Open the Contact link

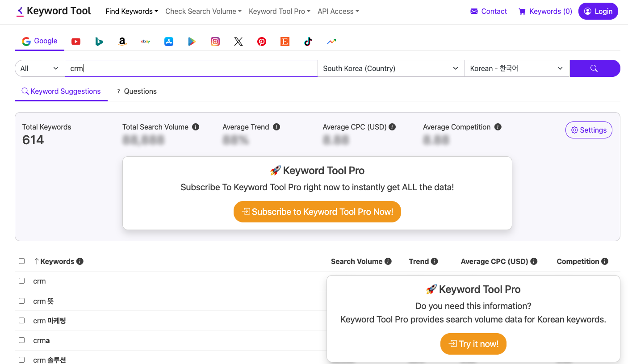(488, 11)
